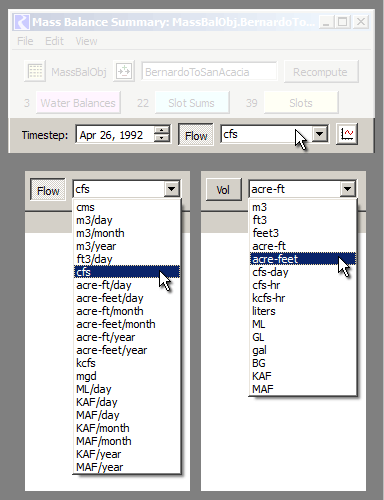Click the window title bar app icon
384x500 pixels.
pyautogui.click(x=21, y=22)
